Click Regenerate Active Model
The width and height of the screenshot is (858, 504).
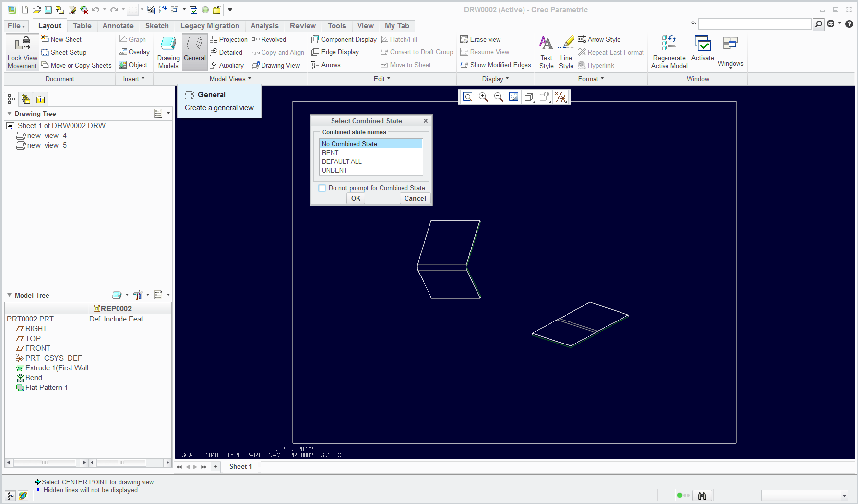pyautogui.click(x=669, y=52)
